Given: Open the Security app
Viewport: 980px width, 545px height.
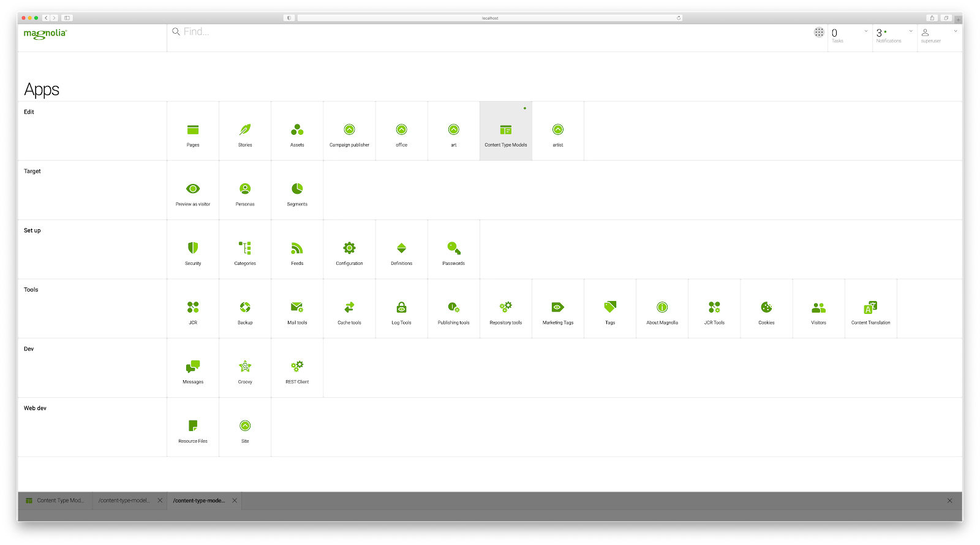Looking at the screenshot, I should coord(193,250).
